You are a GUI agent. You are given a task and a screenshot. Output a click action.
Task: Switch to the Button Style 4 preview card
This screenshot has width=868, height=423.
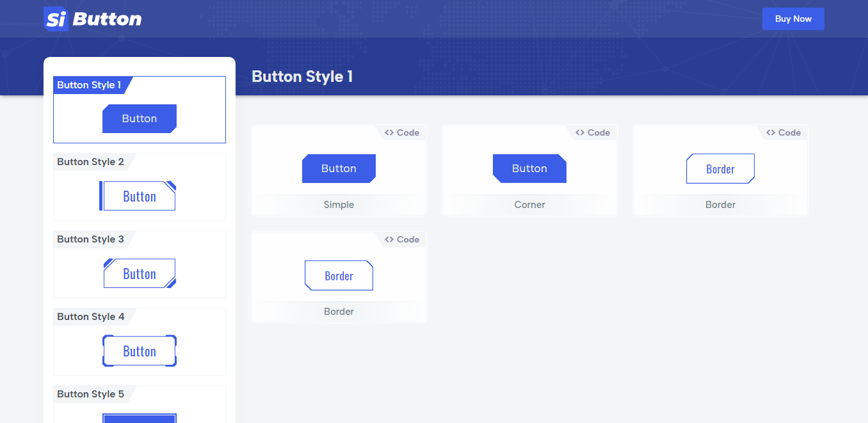click(139, 341)
